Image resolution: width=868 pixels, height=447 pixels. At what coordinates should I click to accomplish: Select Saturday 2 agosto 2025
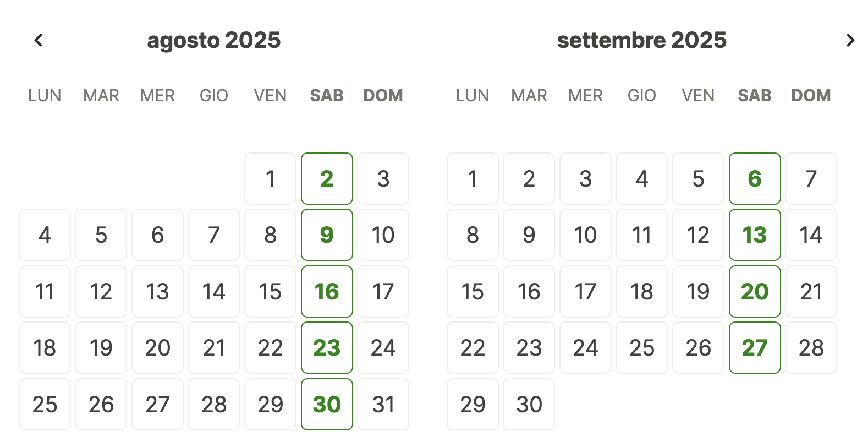327,178
